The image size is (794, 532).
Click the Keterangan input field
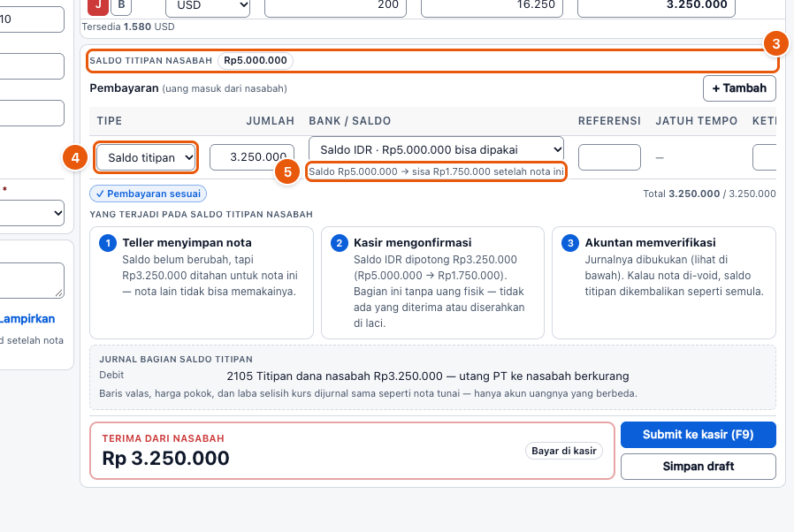click(x=765, y=157)
